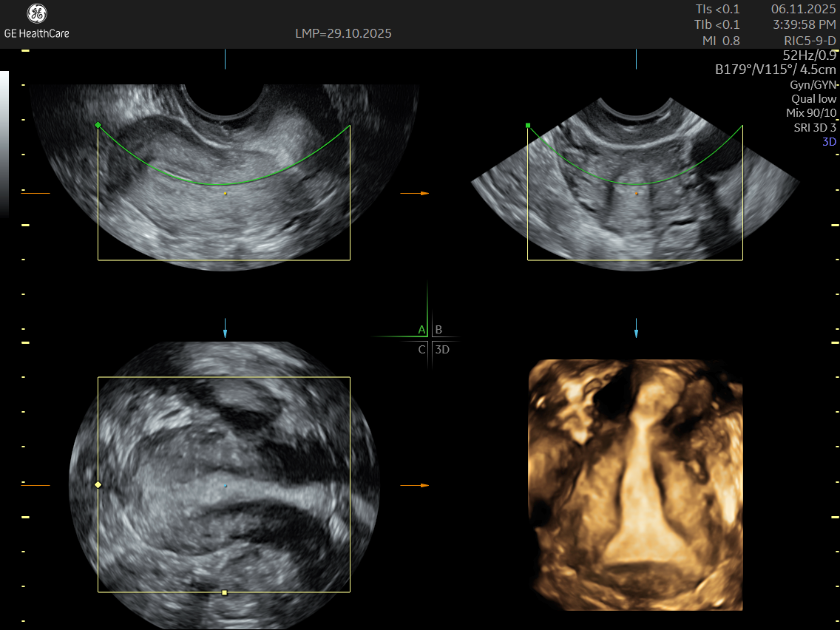Click the orange center dot in plane B
The image size is (840, 630).
point(636,194)
